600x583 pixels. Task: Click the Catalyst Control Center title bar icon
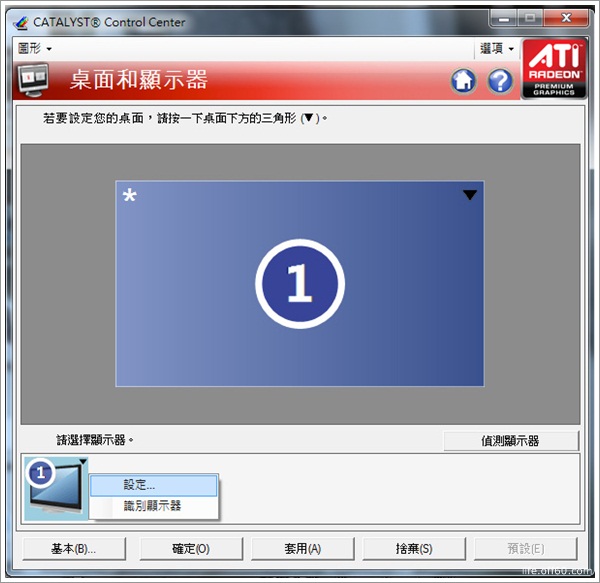pos(21,23)
